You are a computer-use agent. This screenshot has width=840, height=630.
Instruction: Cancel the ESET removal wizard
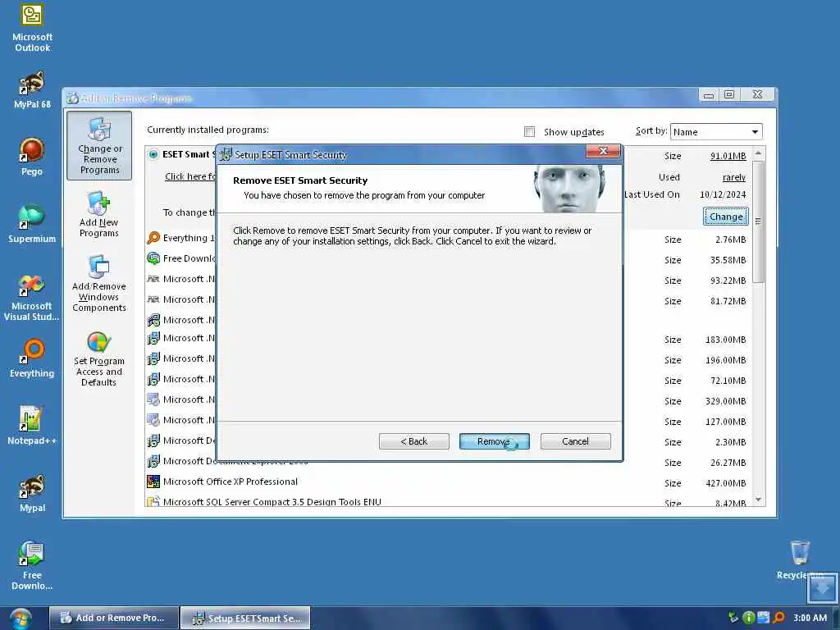tap(575, 441)
